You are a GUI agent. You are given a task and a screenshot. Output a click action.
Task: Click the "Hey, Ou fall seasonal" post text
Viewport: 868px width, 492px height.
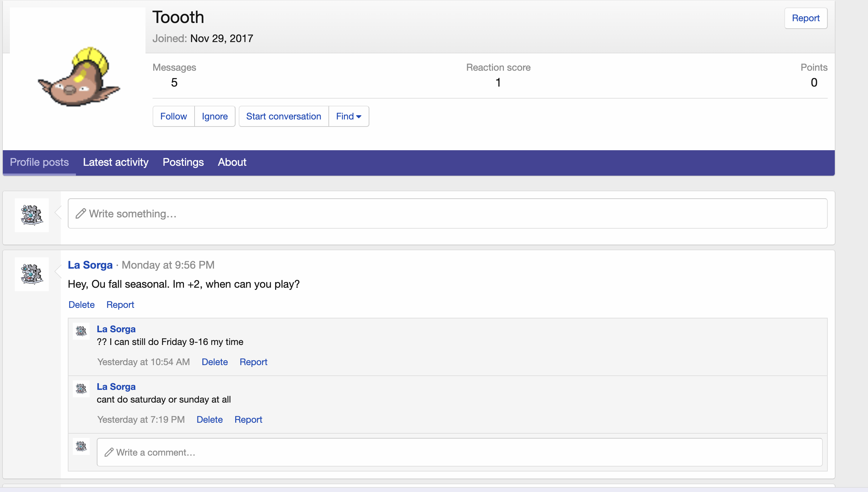(184, 284)
